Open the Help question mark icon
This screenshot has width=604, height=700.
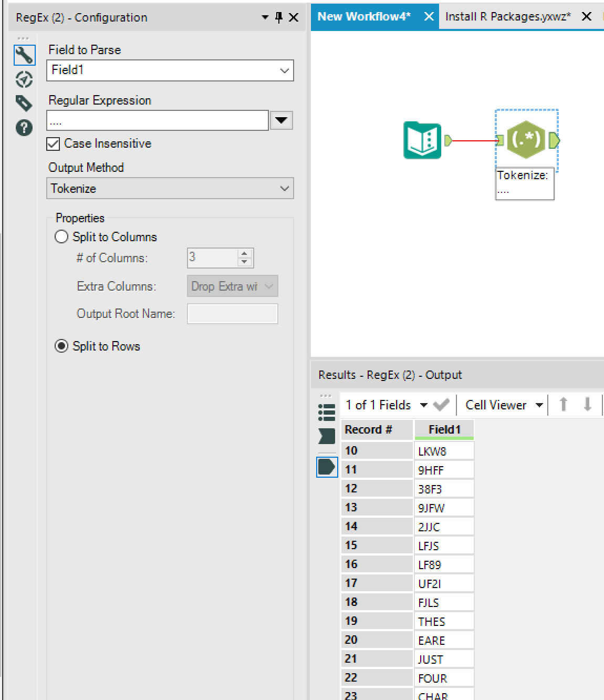point(24,128)
